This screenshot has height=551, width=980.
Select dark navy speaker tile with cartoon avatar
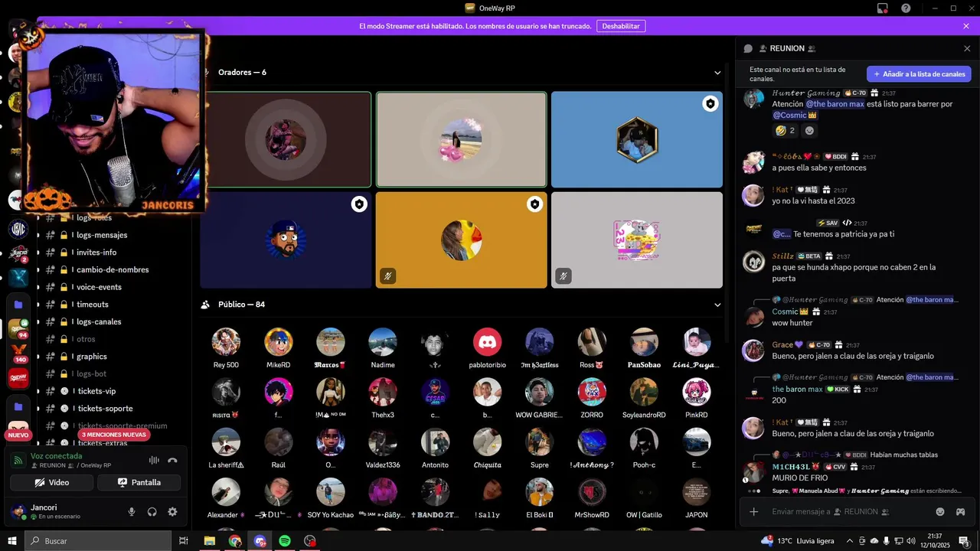pyautogui.click(x=286, y=240)
